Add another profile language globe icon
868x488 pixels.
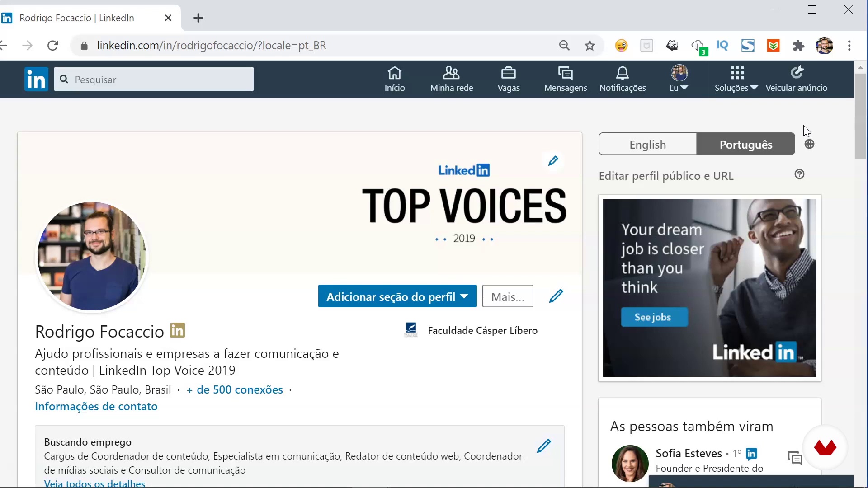pos(809,144)
